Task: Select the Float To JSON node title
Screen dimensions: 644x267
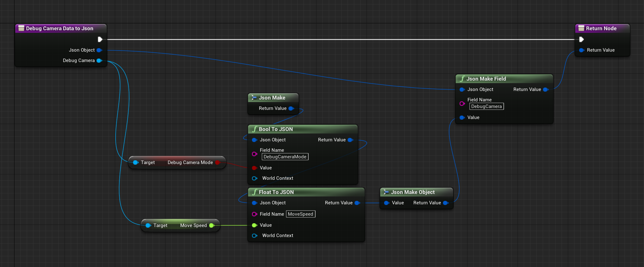Action: point(276,192)
